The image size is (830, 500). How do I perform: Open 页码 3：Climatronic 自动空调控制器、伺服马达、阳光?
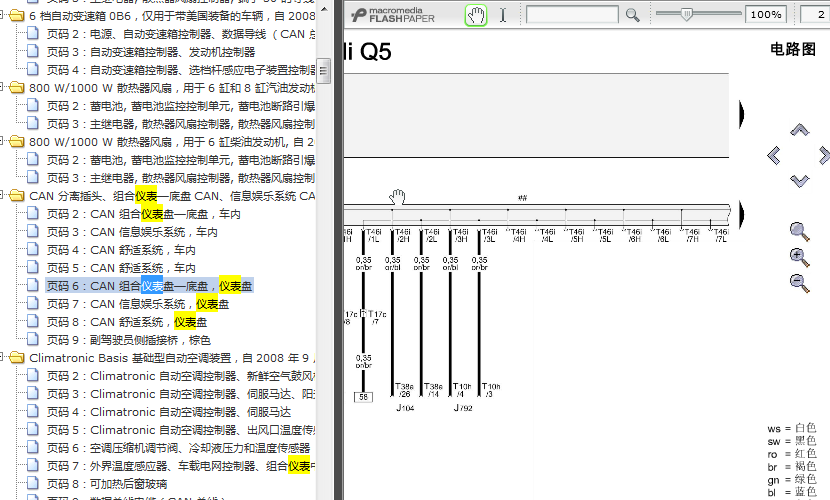coord(181,394)
